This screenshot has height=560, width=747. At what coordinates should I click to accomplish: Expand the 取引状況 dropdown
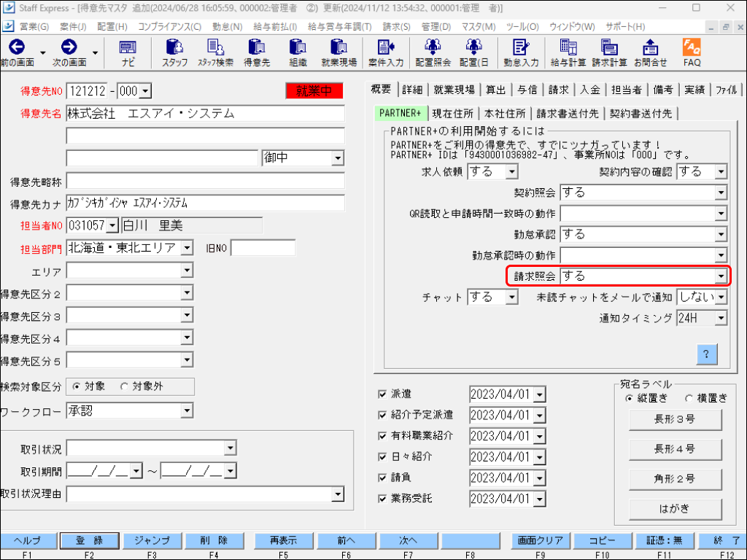click(230, 448)
